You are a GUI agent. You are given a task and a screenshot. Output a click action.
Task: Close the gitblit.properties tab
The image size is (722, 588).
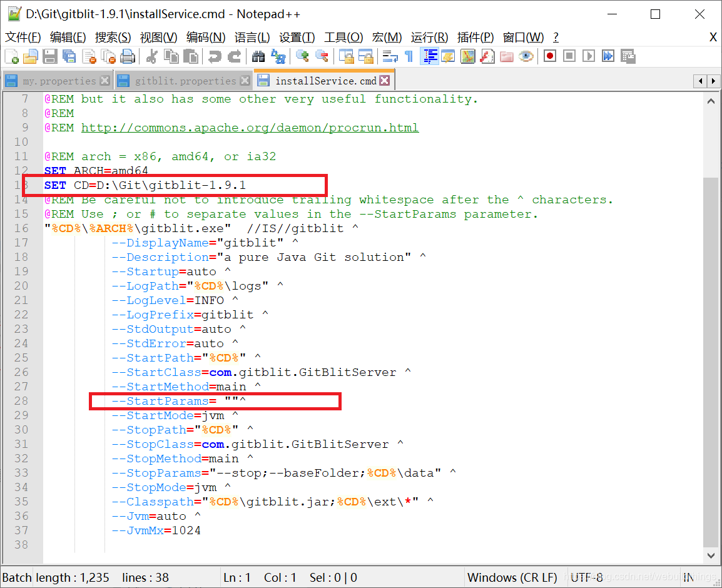245,81
